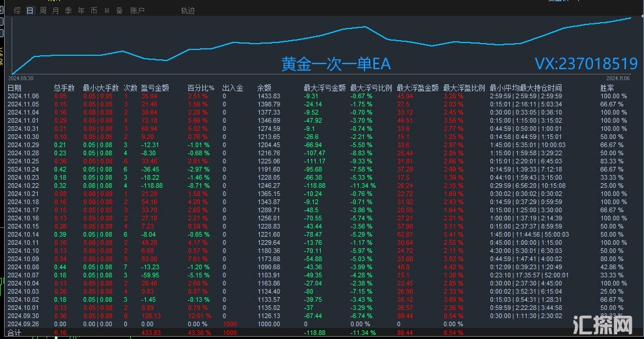
Task: Select the 2024.11.05 date row
Action: (23, 104)
